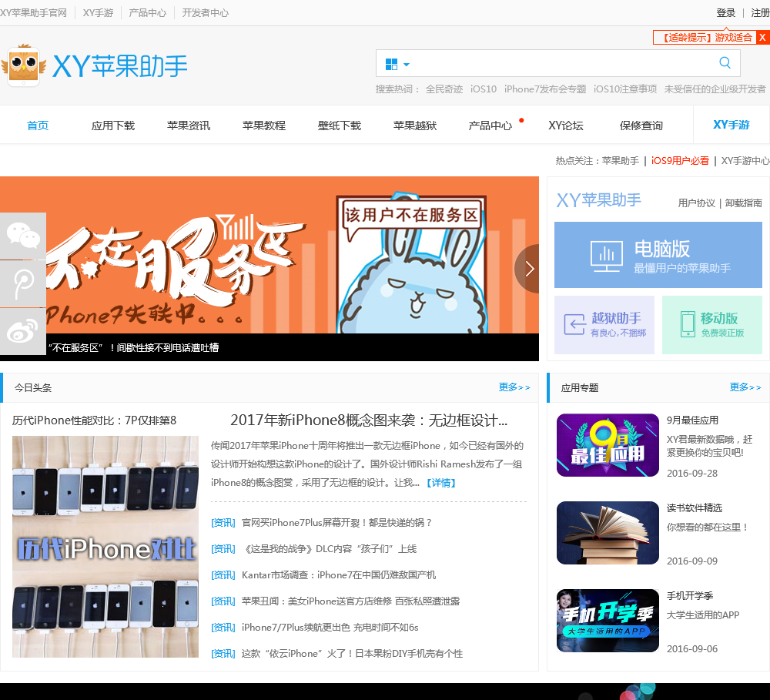
Task: Close the age-appropriate notice with X
Action: pyautogui.click(x=762, y=37)
